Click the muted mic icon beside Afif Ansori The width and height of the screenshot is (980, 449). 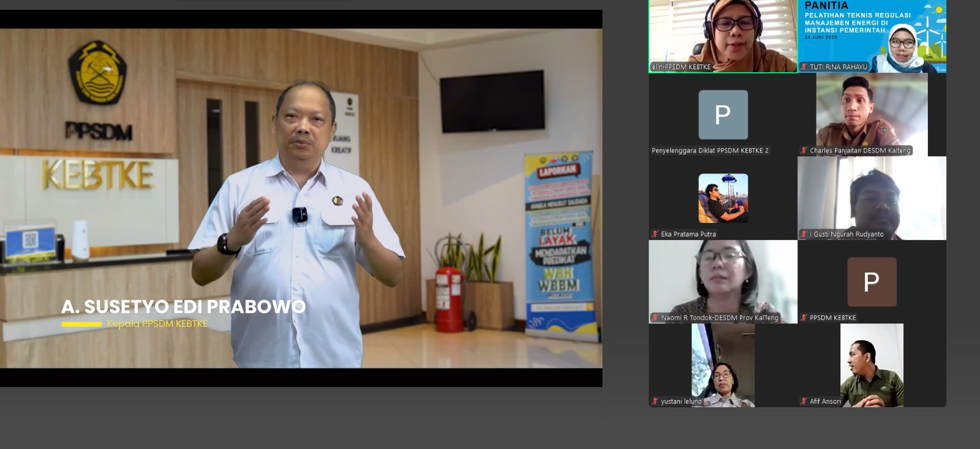[804, 401]
